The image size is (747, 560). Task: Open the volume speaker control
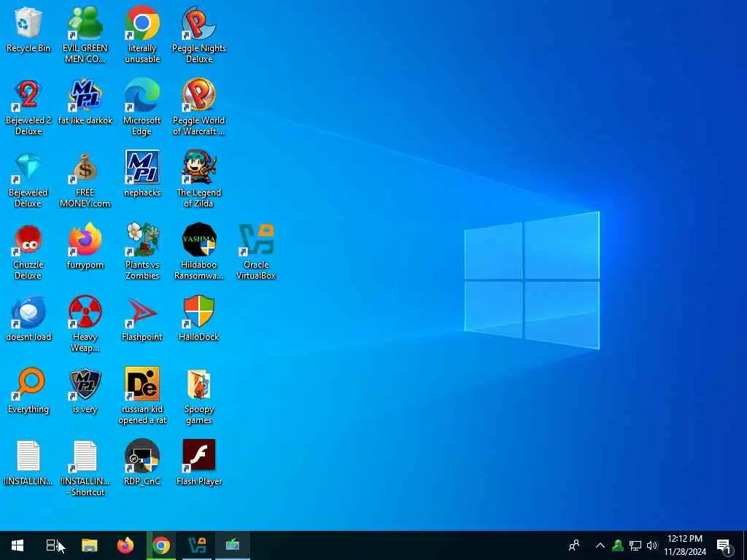652,545
